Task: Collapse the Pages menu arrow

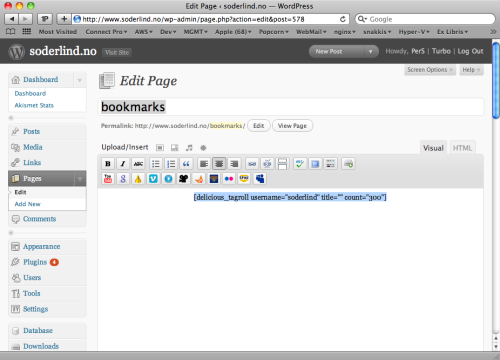Action: [80, 179]
